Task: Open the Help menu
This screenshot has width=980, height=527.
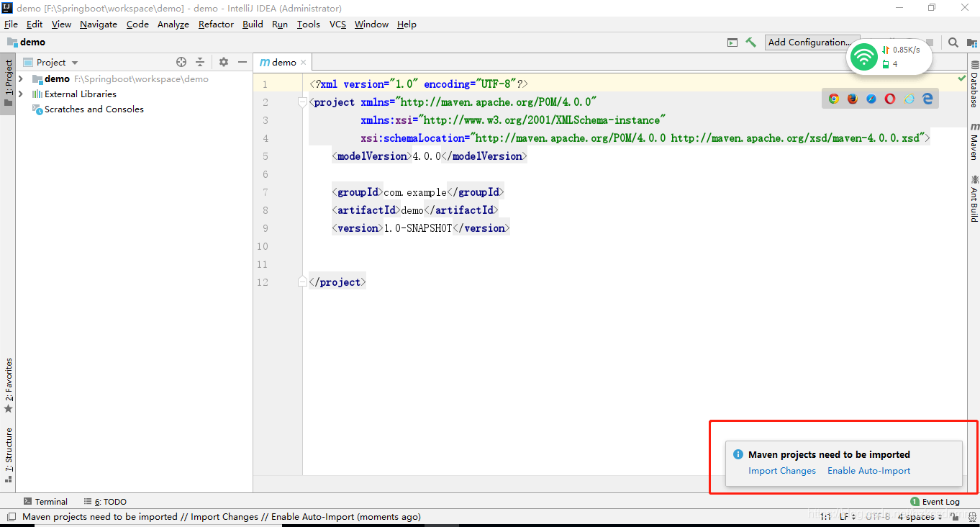Action: click(x=407, y=24)
